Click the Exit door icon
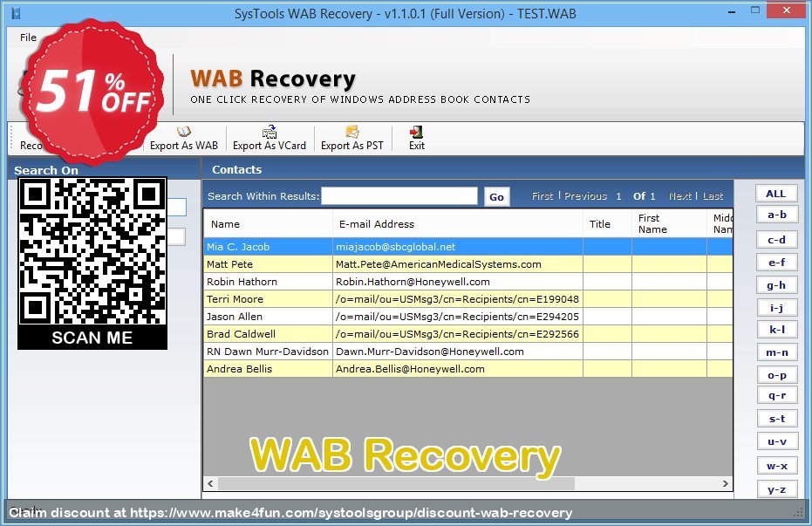 pos(416,132)
